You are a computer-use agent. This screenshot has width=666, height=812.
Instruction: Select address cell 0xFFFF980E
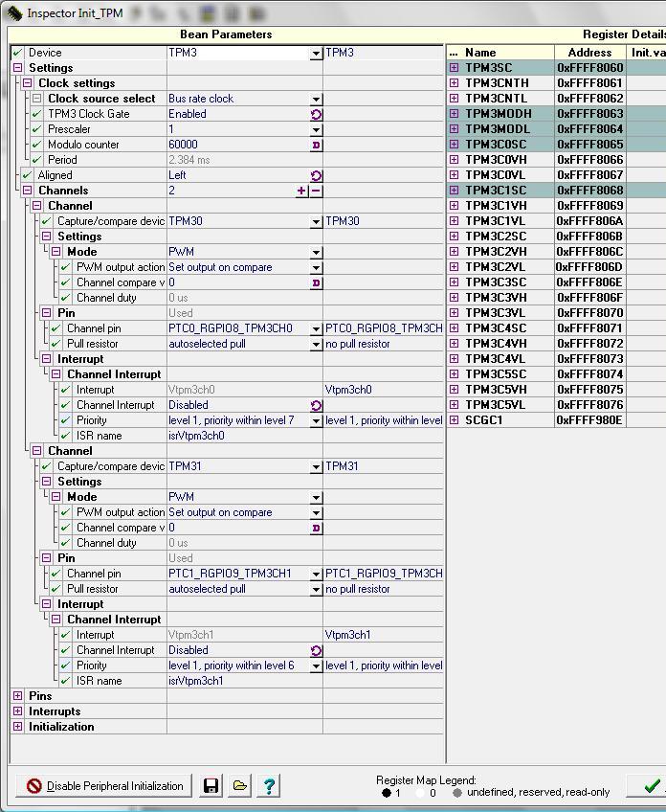(x=590, y=420)
